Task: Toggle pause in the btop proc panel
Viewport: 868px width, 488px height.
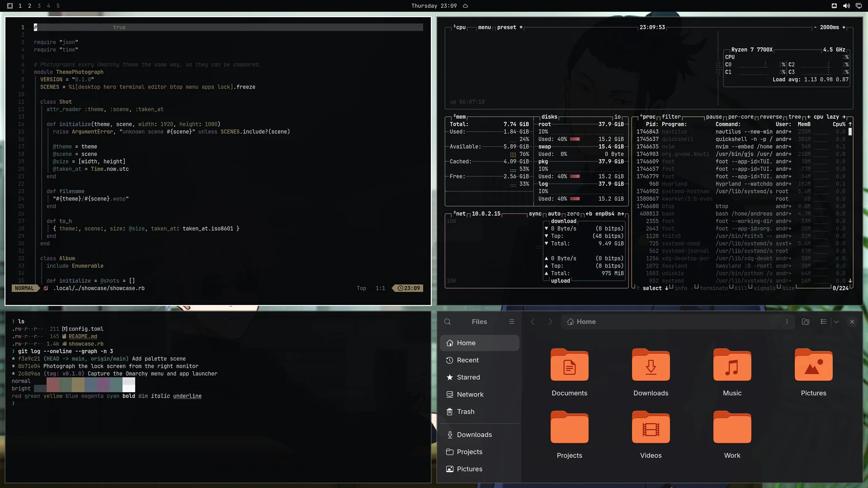Action: [714, 117]
